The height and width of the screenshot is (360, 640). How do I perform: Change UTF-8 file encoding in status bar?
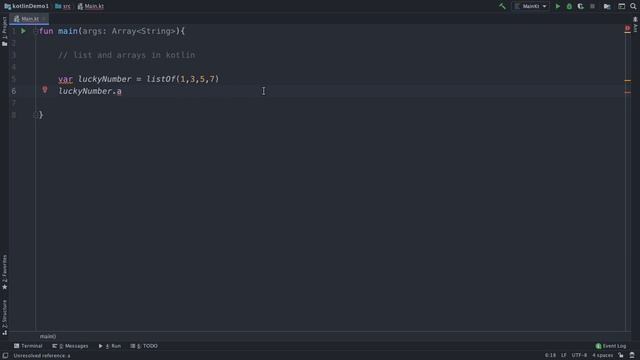click(579, 356)
